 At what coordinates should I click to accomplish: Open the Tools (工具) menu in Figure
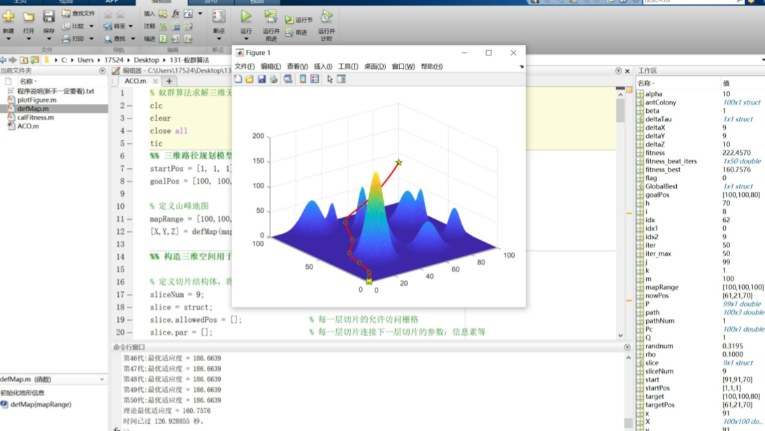(x=347, y=66)
